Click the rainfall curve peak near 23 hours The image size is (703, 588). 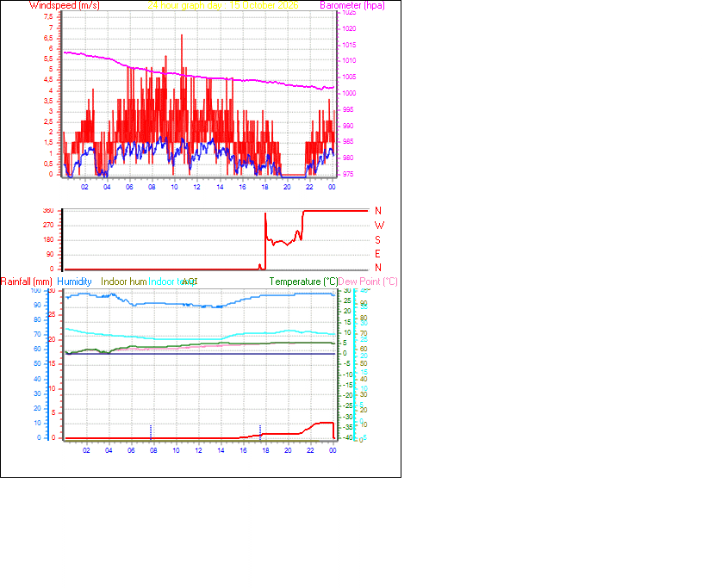point(325,423)
